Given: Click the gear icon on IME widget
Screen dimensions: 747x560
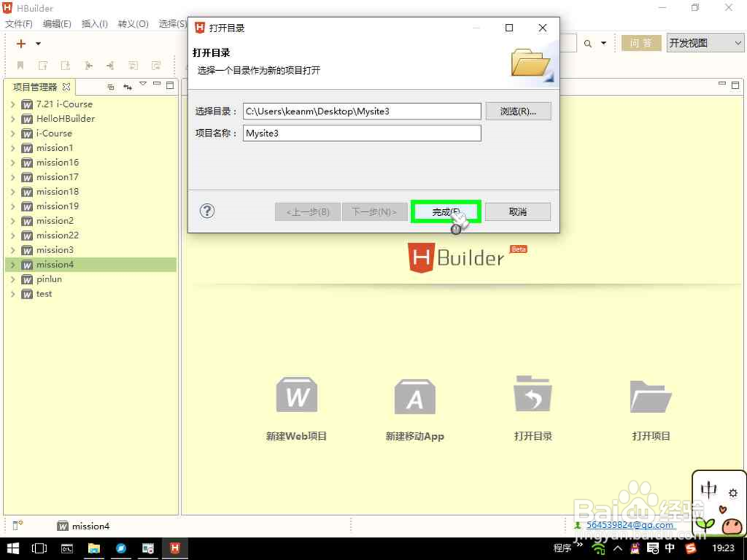Looking at the screenshot, I should click(734, 493).
